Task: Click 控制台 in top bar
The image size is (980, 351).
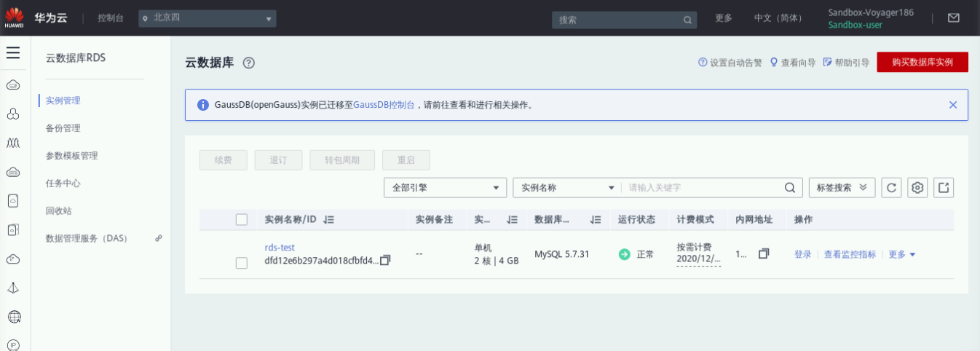Action: [x=111, y=18]
